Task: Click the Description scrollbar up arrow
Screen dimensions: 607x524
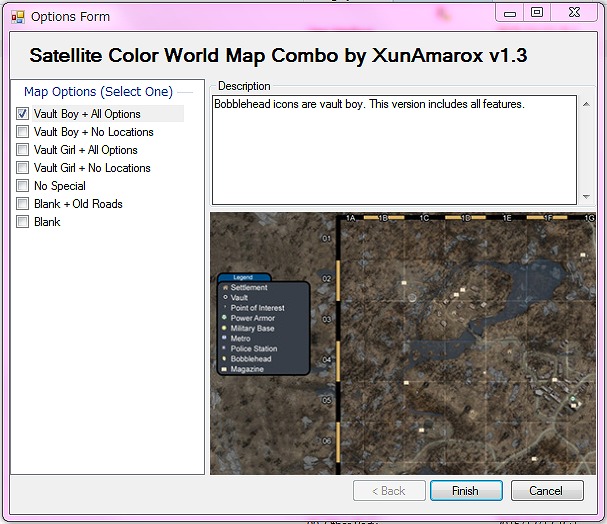Action: point(586,104)
